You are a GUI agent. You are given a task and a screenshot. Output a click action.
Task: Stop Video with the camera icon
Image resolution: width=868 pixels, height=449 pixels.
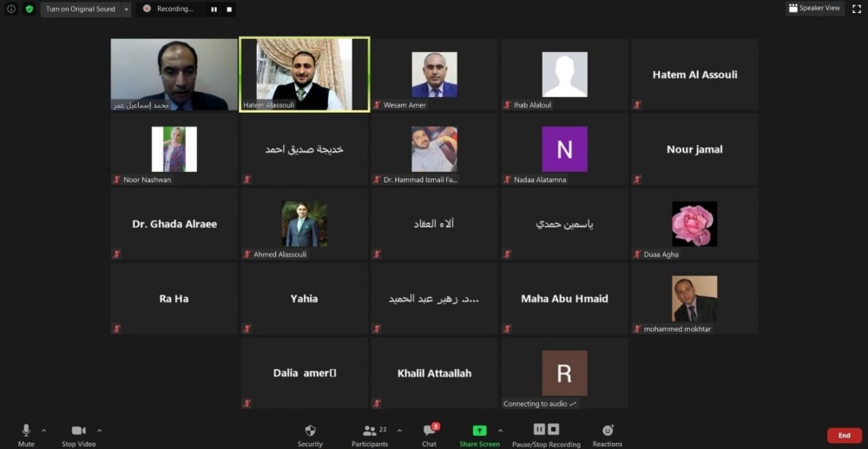coord(79,434)
